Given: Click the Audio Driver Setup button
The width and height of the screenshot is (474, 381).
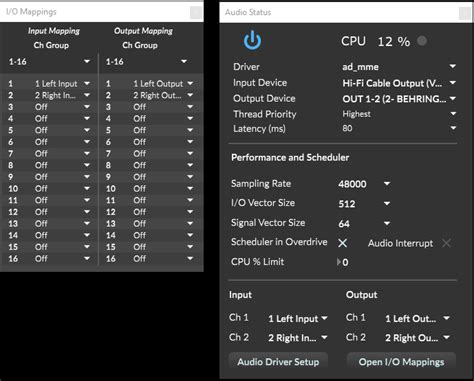Looking at the screenshot, I should click(278, 362).
